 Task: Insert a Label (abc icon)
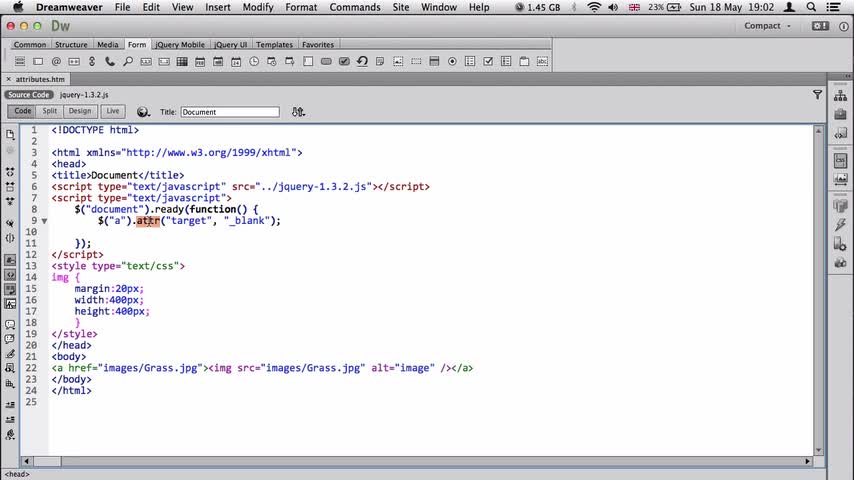coord(542,62)
